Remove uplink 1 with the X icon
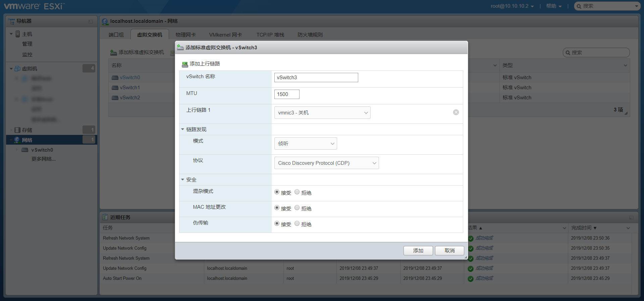The width and height of the screenshot is (644, 301). coord(456,112)
